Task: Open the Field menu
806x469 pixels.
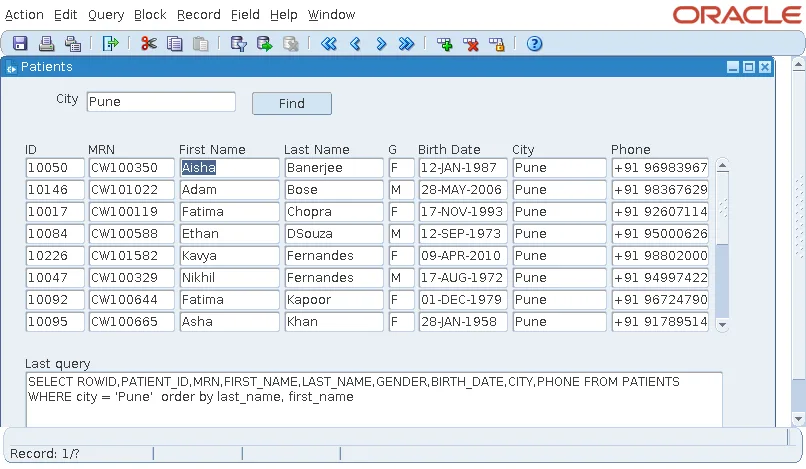Action: coord(245,15)
